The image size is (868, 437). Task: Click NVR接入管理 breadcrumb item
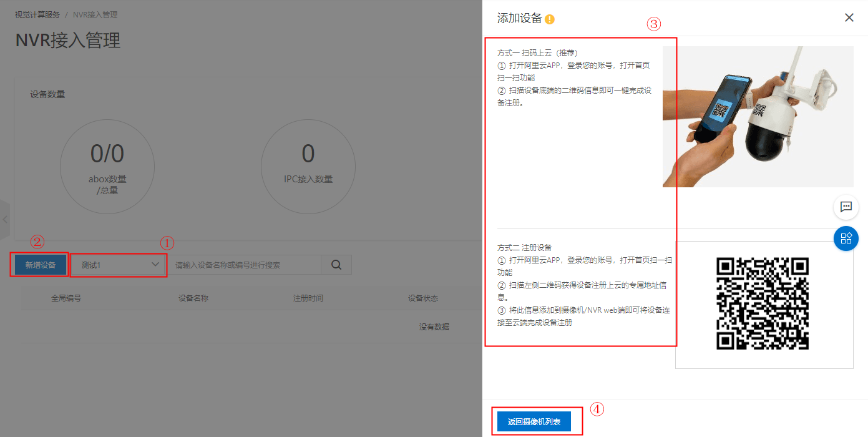pos(95,14)
